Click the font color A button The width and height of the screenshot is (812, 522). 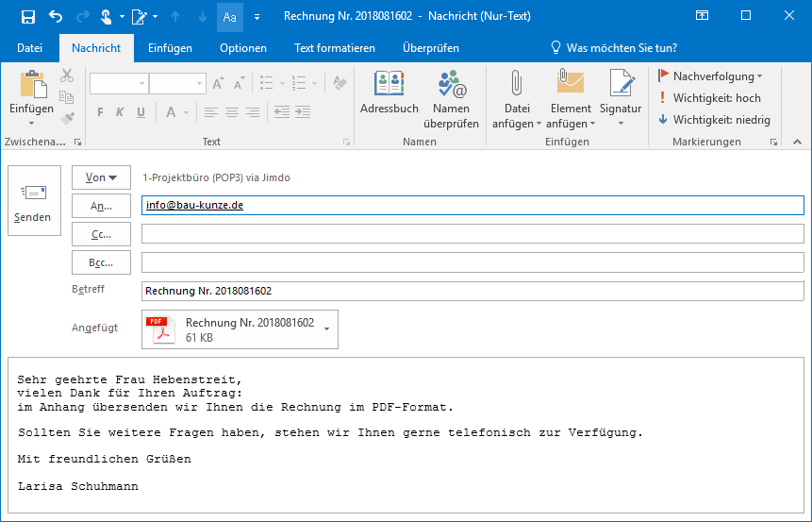coord(171,112)
